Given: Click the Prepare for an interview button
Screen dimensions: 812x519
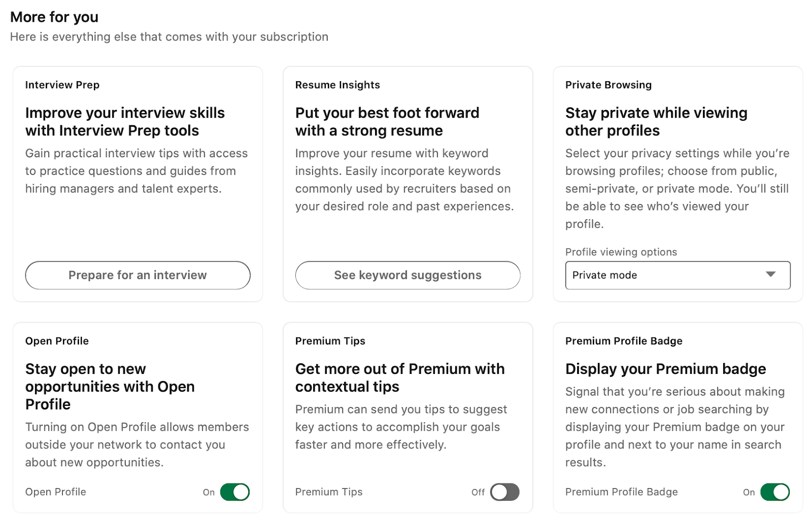Looking at the screenshot, I should pos(138,275).
